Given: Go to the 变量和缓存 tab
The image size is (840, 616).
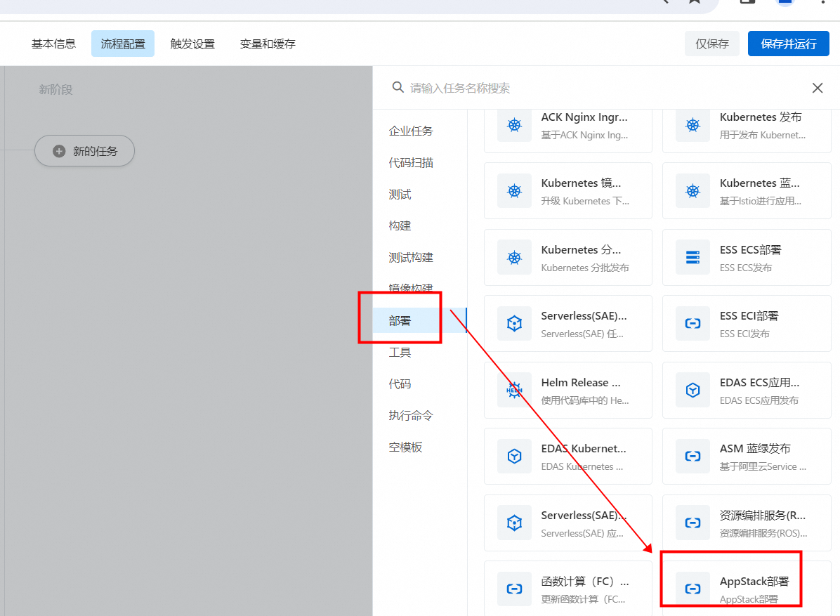Looking at the screenshot, I should pos(268,44).
